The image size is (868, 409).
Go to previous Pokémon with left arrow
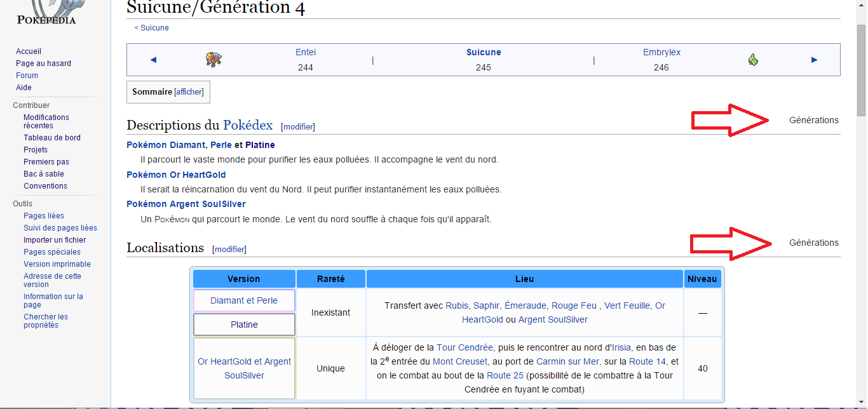pyautogui.click(x=153, y=60)
